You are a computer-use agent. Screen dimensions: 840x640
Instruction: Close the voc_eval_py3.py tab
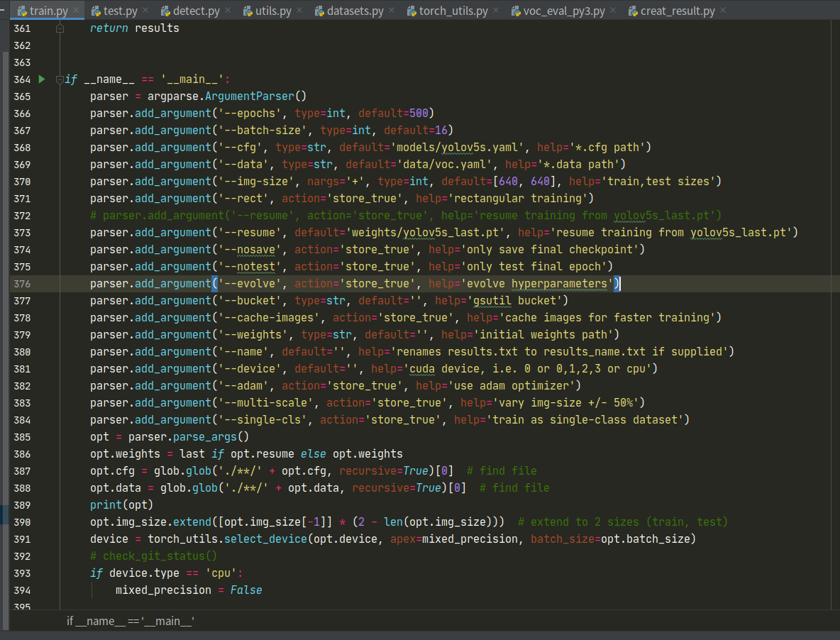click(x=613, y=10)
